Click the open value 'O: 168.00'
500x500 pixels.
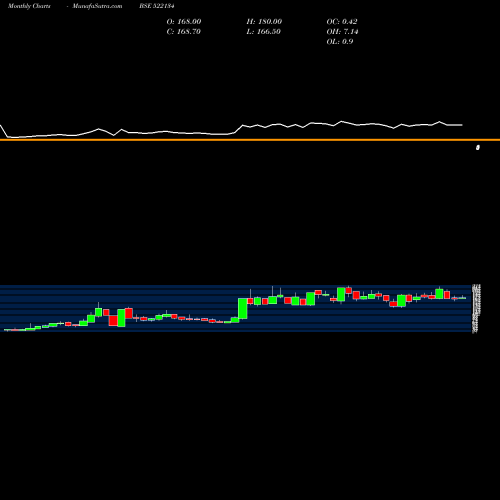184,22
